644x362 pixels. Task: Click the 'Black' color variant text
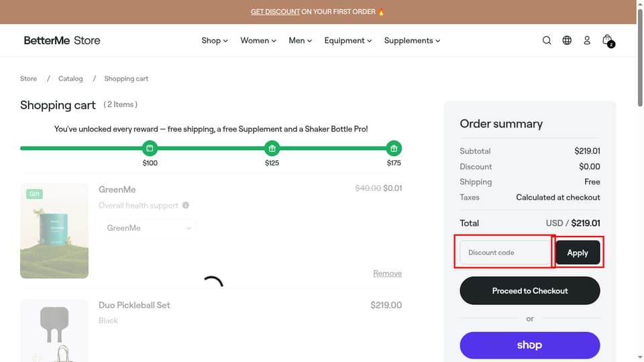108,320
